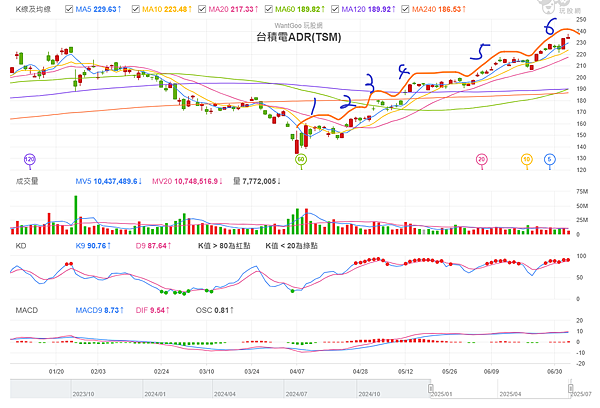Click the blue 5 marker pin
This screenshot has width=600, height=408.
[x=549, y=159]
